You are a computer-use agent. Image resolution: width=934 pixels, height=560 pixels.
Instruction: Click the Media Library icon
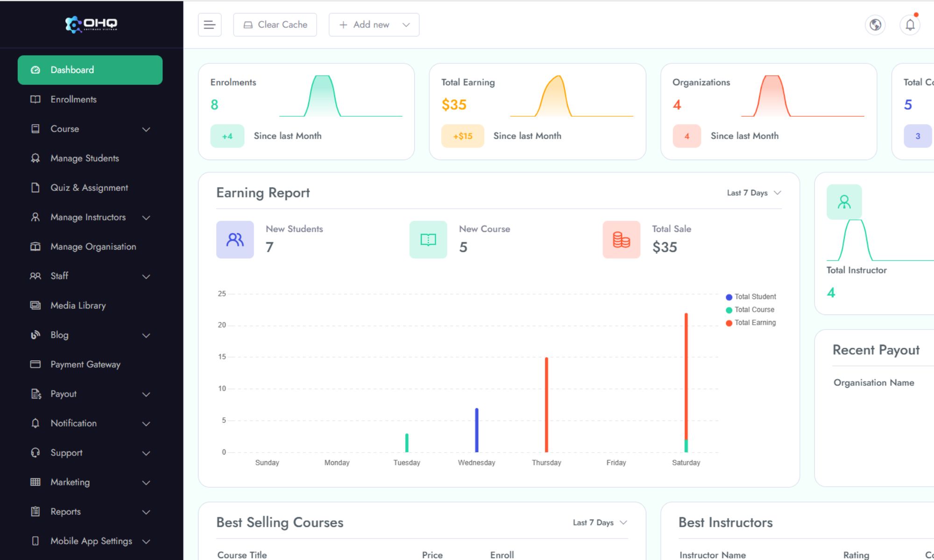coord(35,305)
